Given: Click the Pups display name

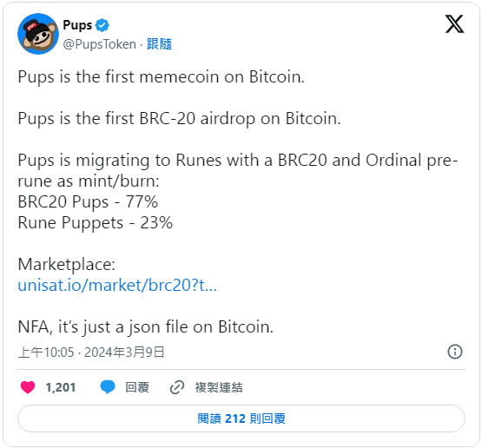Looking at the screenshot, I should point(77,25).
